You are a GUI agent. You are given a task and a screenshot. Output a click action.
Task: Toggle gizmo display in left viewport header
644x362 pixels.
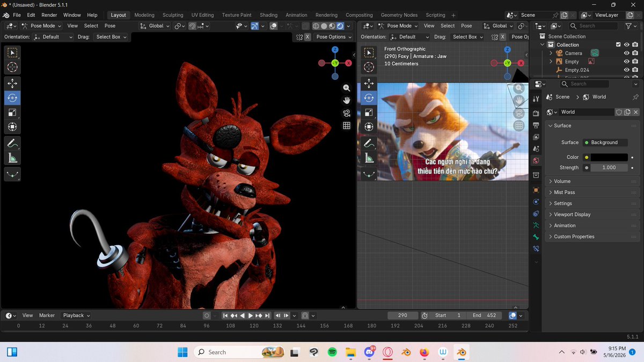pos(255,26)
